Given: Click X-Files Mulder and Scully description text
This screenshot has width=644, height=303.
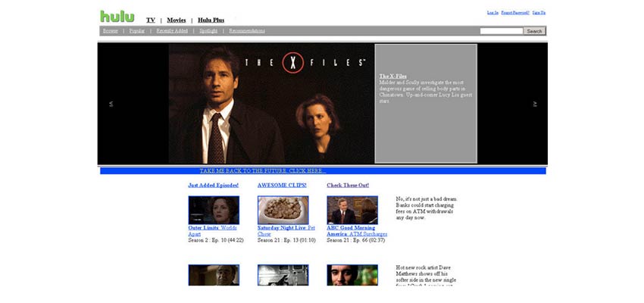Looking at the screenshot, I should click(x=426, y=92).
